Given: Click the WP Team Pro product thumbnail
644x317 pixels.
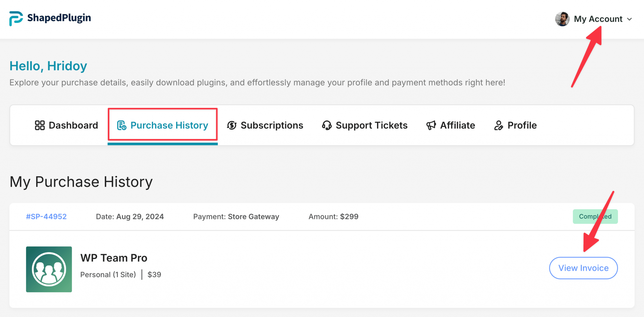Looking at the screenshot, I should click(49, 269).
